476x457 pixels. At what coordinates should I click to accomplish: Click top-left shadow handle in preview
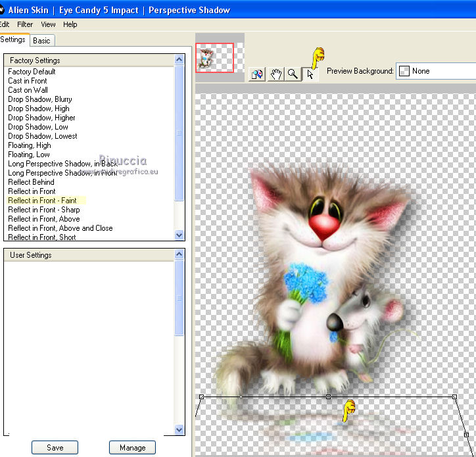point(202,397)
